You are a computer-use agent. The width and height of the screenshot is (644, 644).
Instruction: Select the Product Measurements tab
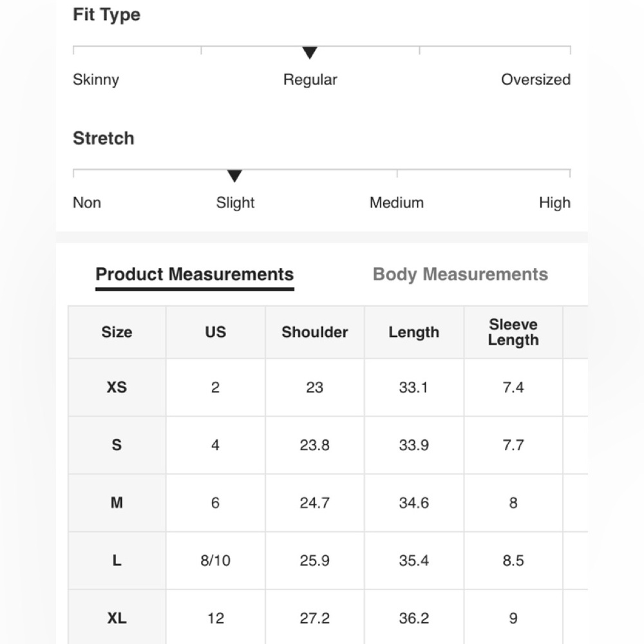(x=194, y=274)
